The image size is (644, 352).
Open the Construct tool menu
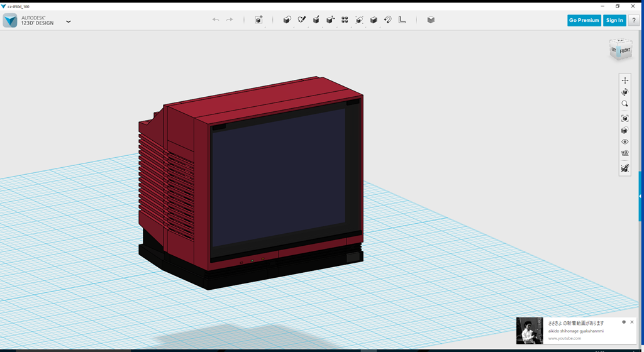(316, 20)
